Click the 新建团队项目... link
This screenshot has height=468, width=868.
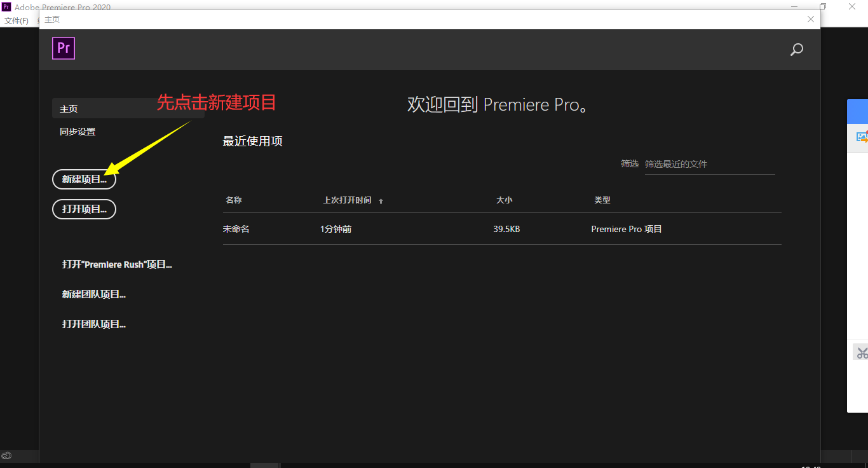pyautogui.click(x=93, y=294)
